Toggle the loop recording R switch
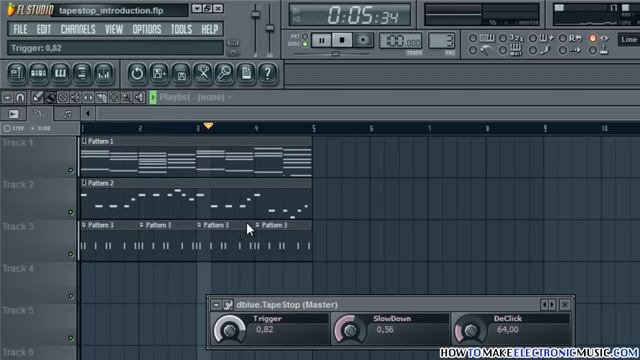 point(563,38)
